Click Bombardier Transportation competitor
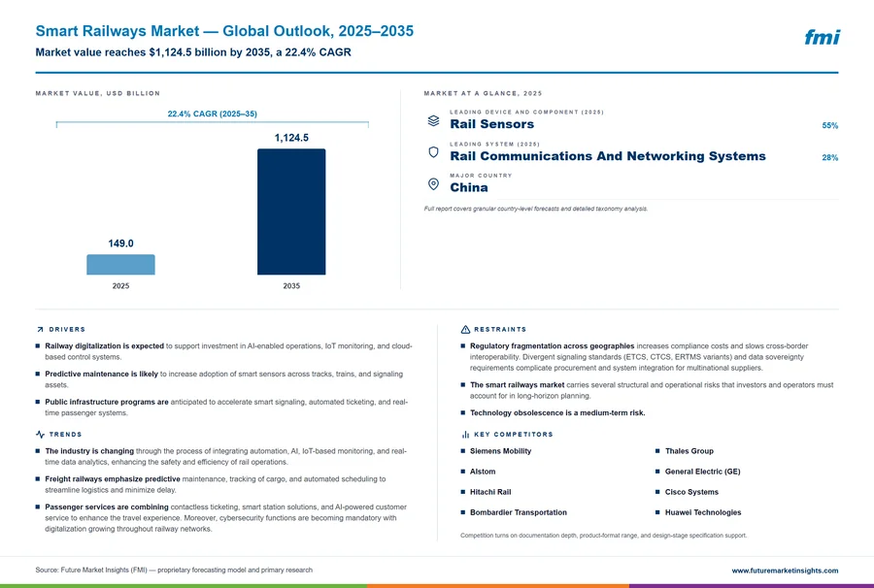Image resolution: width=874 pixels, height=588 pixels. point(519,513)
